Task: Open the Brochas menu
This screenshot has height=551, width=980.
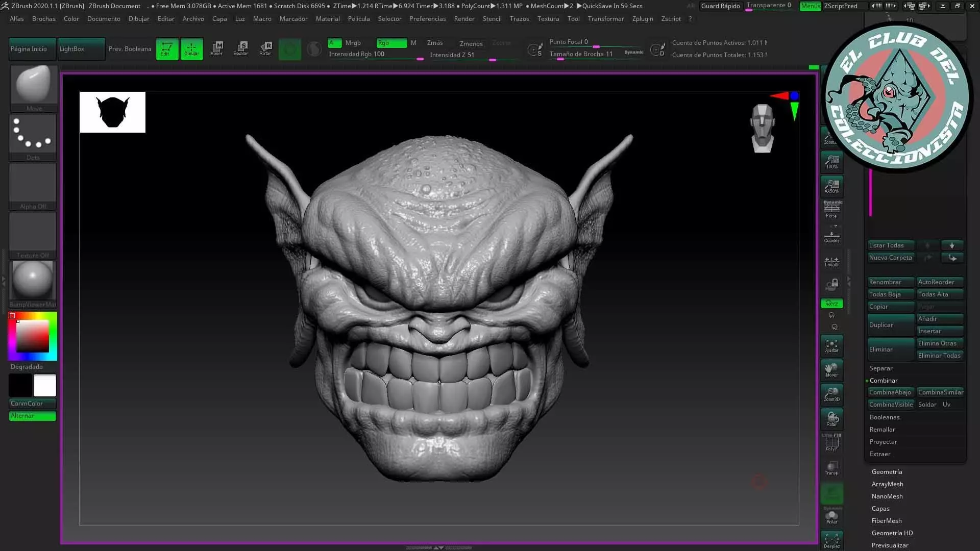Action: pos(44,19)
